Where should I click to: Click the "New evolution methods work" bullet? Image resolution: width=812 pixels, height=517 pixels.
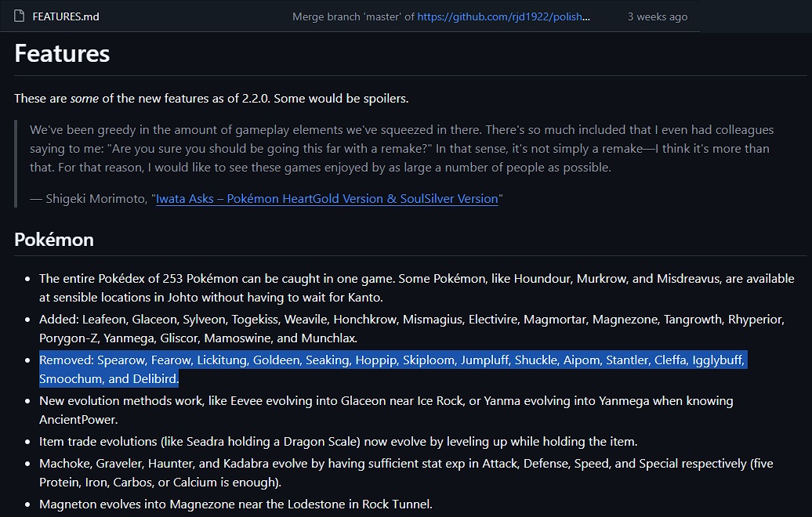[x=386, y=410]
